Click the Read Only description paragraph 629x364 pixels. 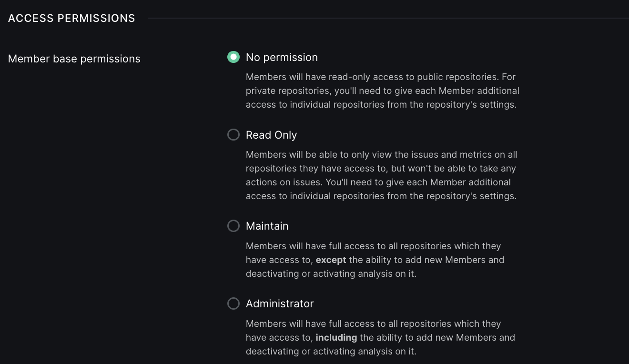pos(381,175)
